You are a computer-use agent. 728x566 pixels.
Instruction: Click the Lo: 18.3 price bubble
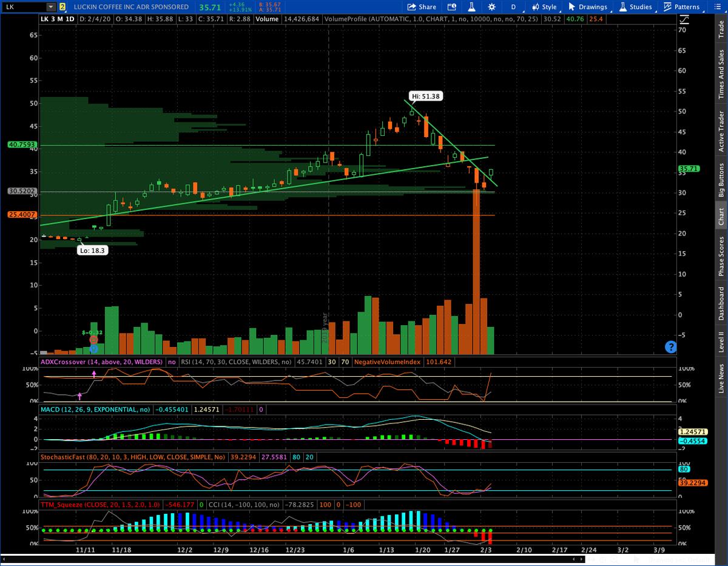(x=92, y=250)
